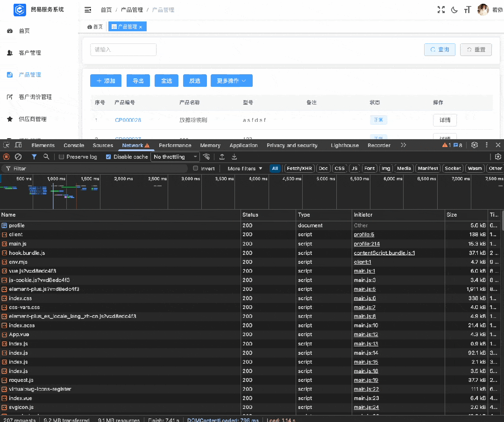
Task: Expand the 更多操作 dropdown button
Action: coord(232,81)
